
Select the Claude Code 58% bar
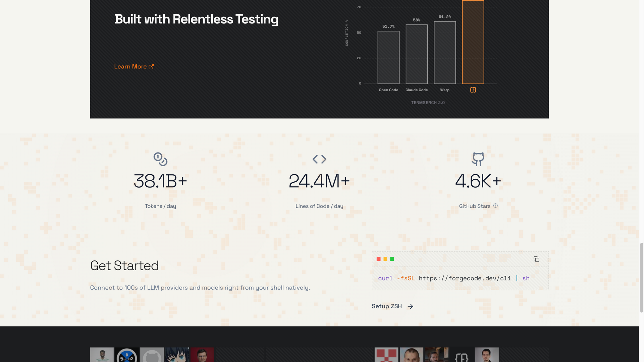point(417,54)
